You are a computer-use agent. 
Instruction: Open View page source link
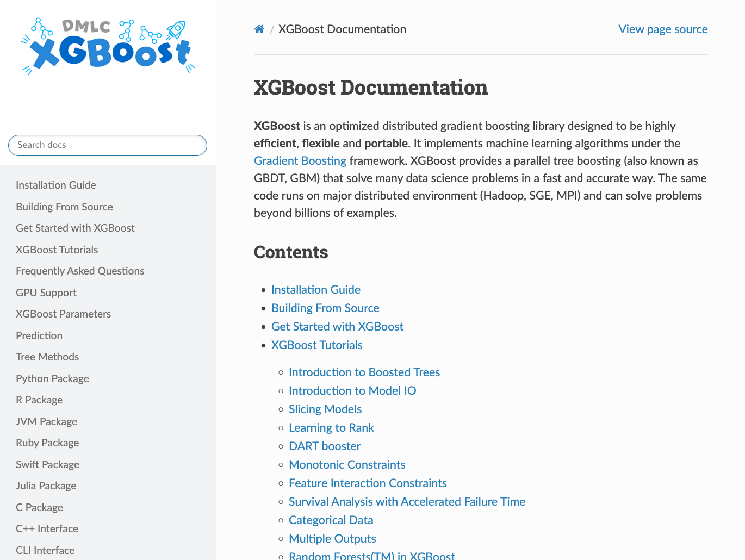point(662,29)
